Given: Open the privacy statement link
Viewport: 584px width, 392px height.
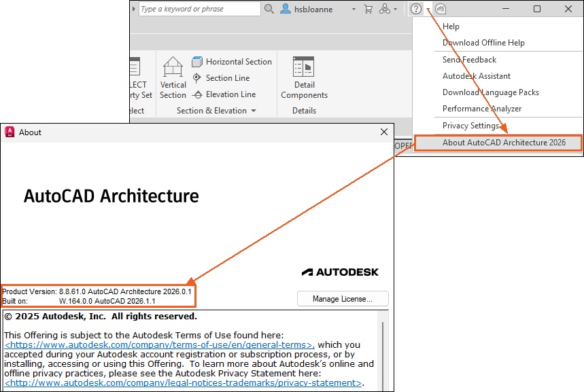Looking at the screenshot, I should point(183,383).
